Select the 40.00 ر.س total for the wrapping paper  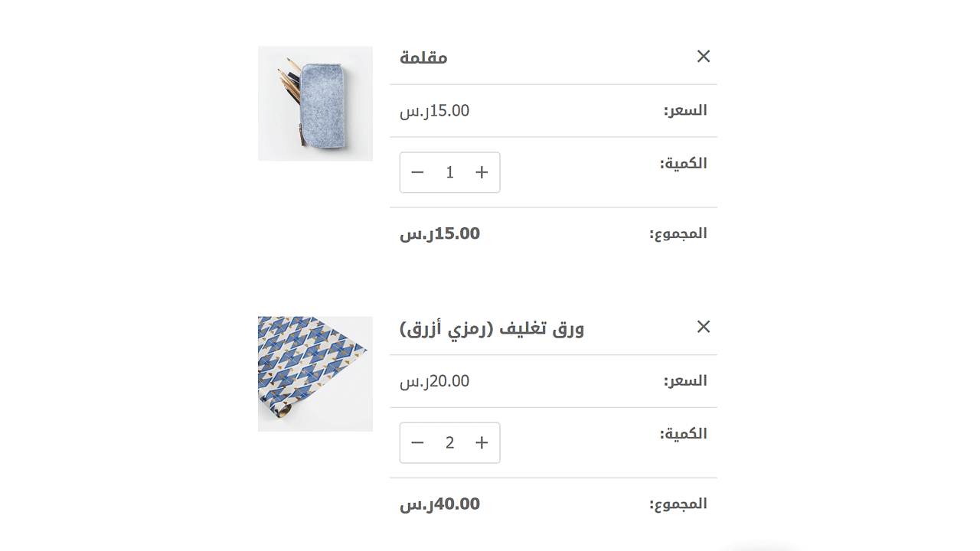(x=440, y=504)
